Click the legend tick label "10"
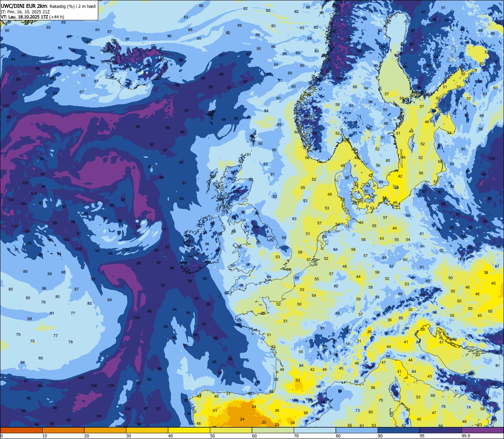The width and height of the screenshot is (504, 439). click(x=44, y=436)
